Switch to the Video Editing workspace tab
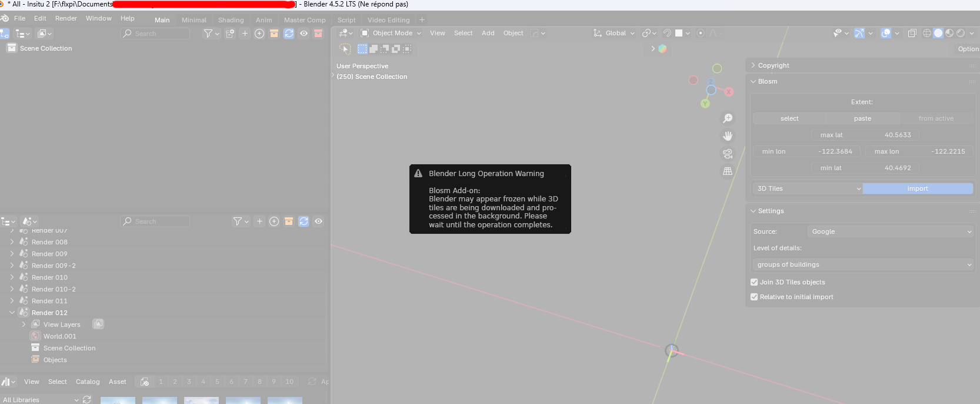 click(x=388, y=20)
